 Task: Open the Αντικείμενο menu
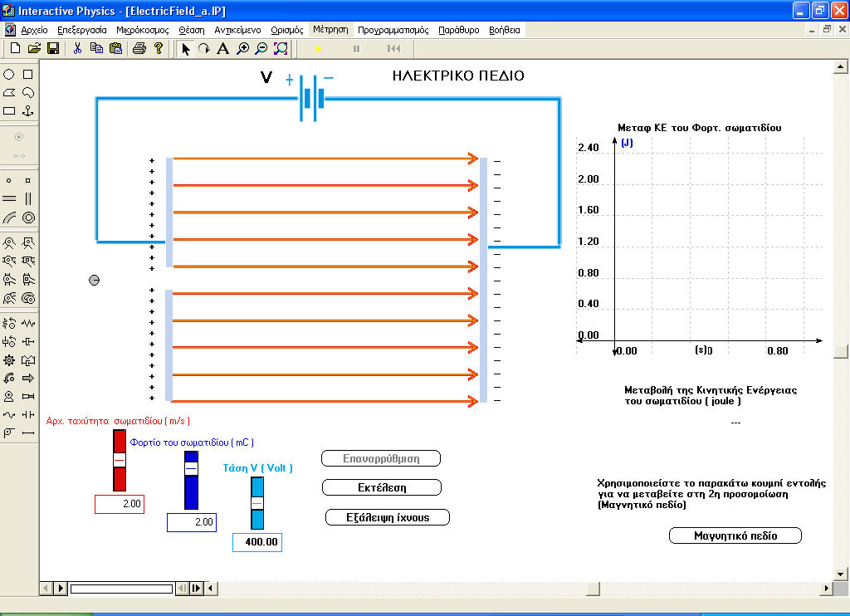point(237,30)
